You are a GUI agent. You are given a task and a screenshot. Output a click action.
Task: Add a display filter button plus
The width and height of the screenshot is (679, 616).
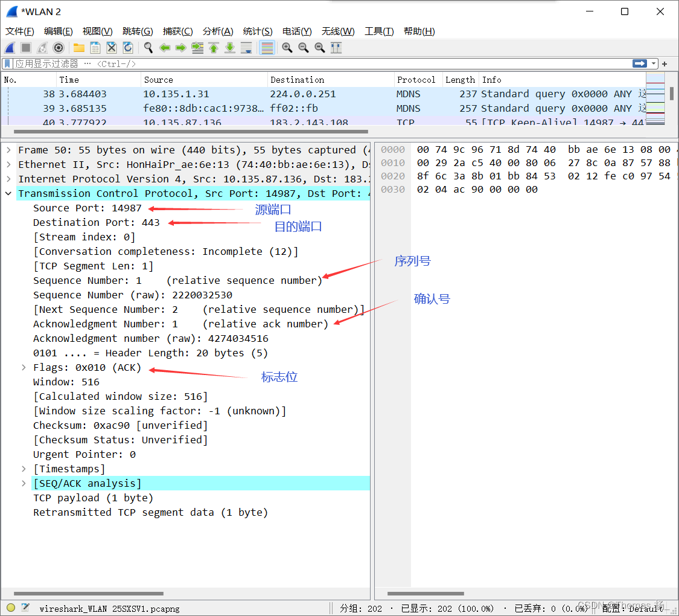(x=665, y=64)
